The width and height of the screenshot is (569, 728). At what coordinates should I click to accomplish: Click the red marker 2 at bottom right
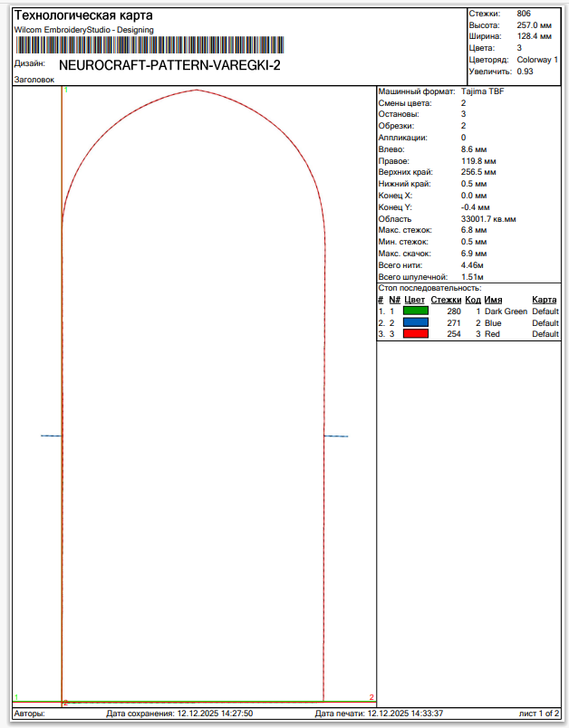click(371, 697)
